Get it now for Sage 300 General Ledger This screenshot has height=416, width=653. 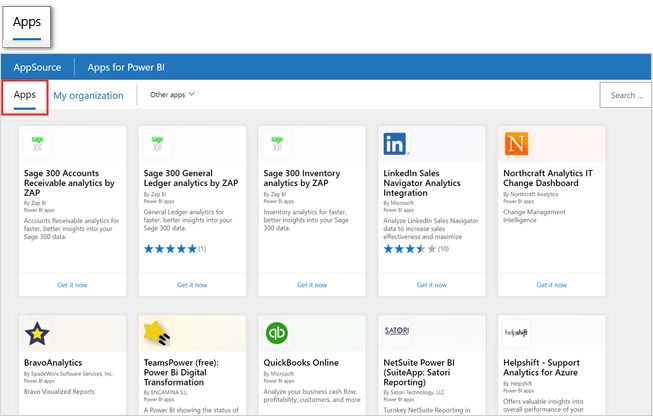(192, 285)
